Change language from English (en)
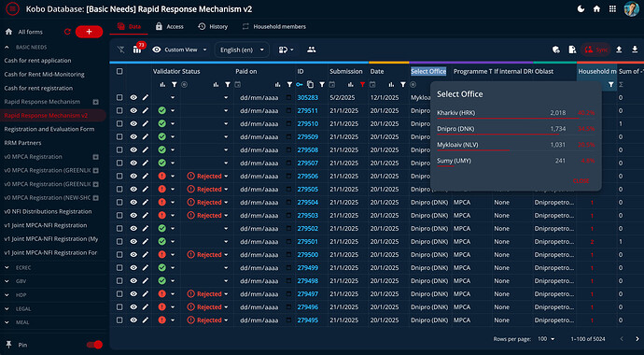Screen dimensions: 644x355 [242, 50]
